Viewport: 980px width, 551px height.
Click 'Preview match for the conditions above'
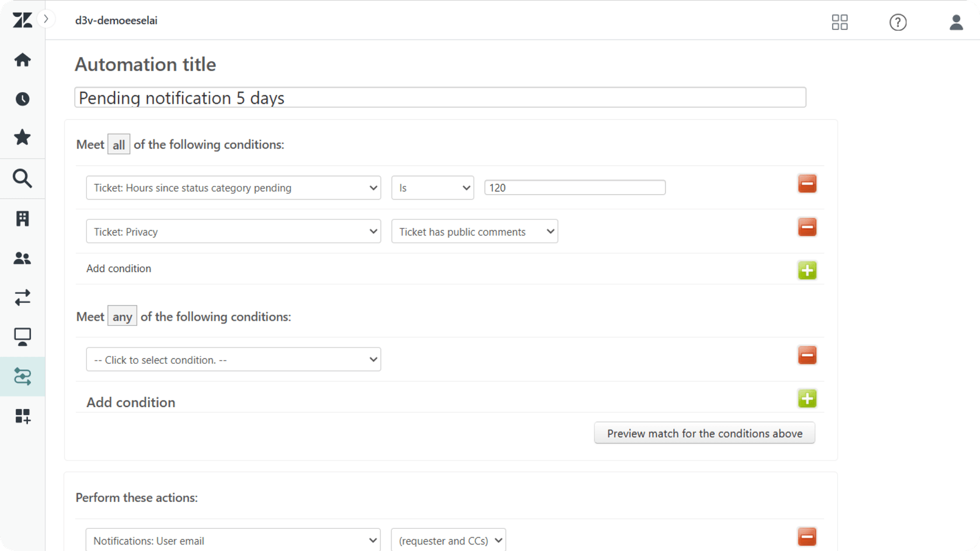pos(704,433)
